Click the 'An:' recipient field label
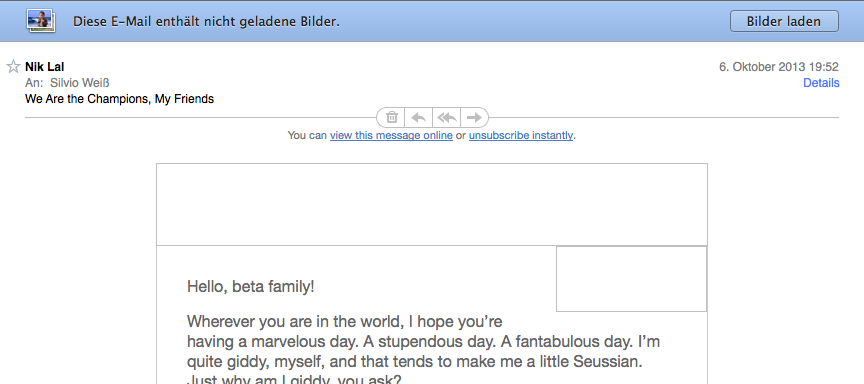864x384 pixels. pyautogui.click(x=34, y=83)
